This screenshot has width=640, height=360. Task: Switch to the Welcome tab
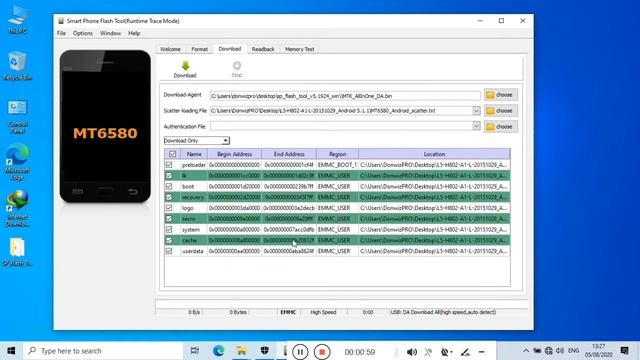(170, 49)
